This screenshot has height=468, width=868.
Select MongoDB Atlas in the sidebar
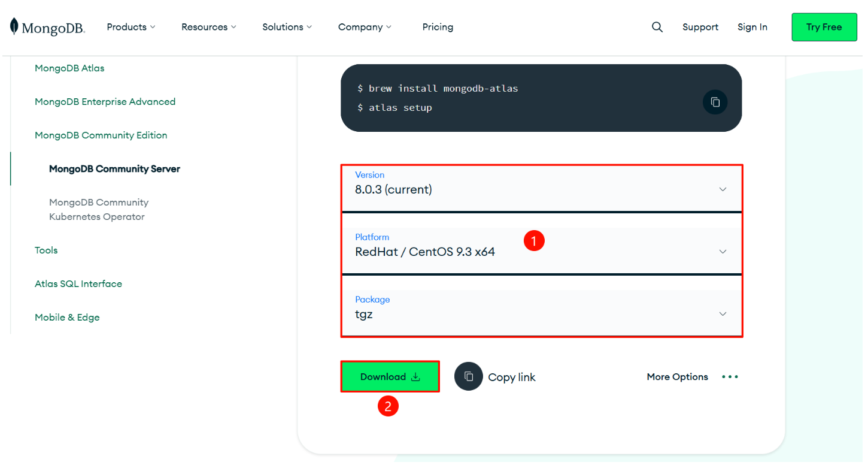pyautogui.click(x=69, y=68)
